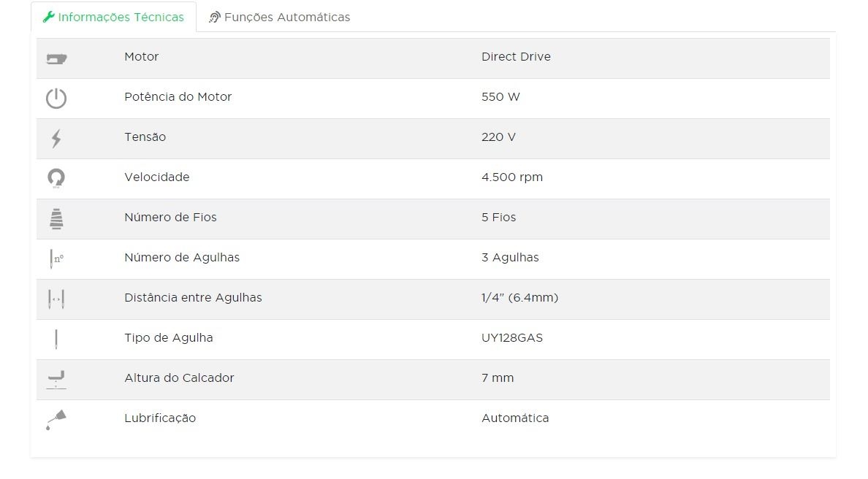Click the UY128GAS needle type text
The height and width of the screenshot is (479, 868).
pyautogui.click(x=511, y=338)
